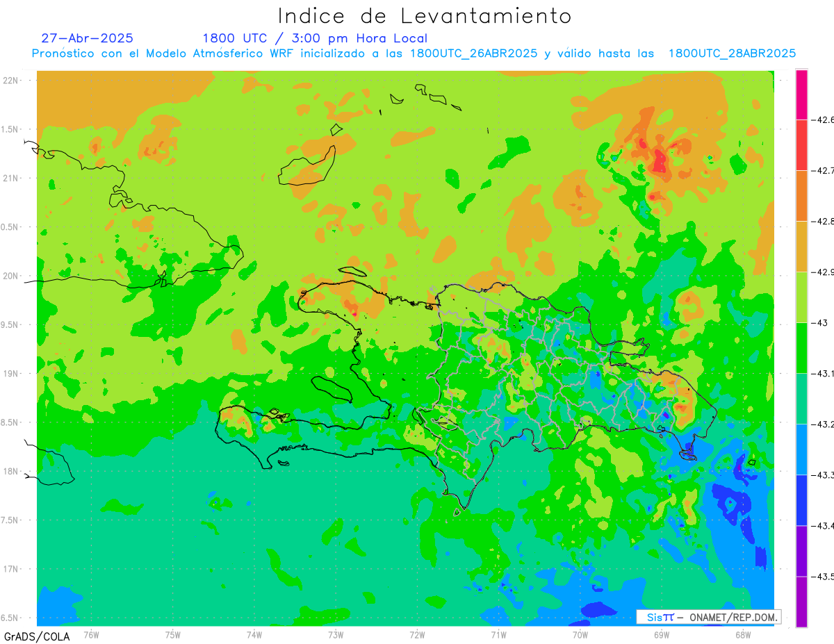Click the '68W' longitude label
The width and height of the screenshot is (834, 644).
[x=743, y=634]
